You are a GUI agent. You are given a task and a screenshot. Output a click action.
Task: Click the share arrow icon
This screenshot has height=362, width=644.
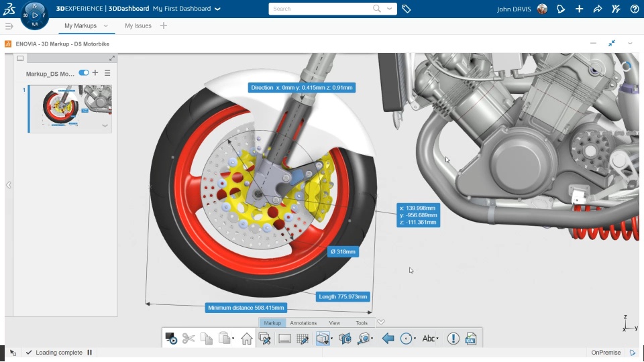point(598,9)
